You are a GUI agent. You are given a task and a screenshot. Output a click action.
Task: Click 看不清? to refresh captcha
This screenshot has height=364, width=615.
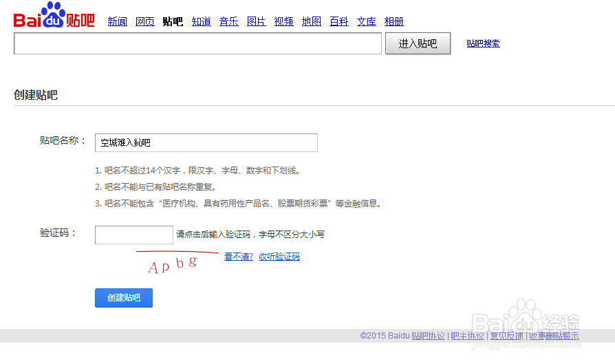pyautogui.click(x=239, y=257)
